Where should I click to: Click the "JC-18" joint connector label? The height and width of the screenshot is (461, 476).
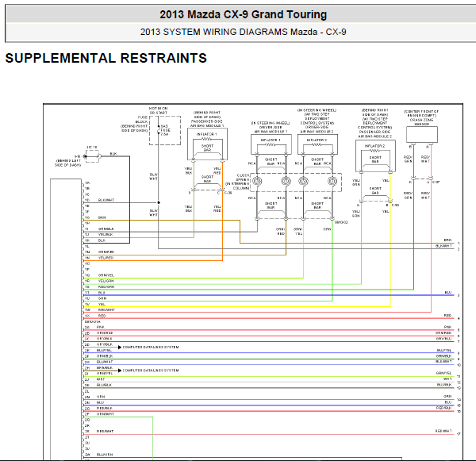pos(92,148)
